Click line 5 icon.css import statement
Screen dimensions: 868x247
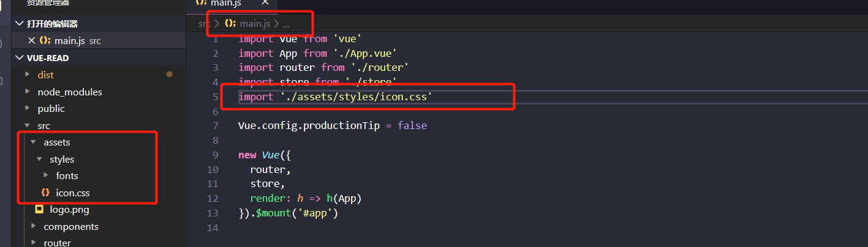[336, 97]
